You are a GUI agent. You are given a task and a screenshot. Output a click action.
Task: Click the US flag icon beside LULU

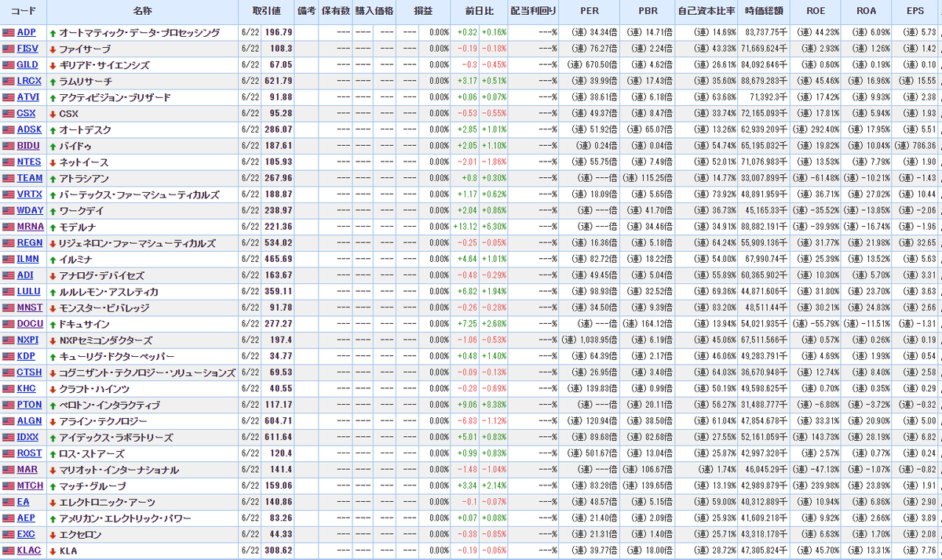[x=9, y=292]
